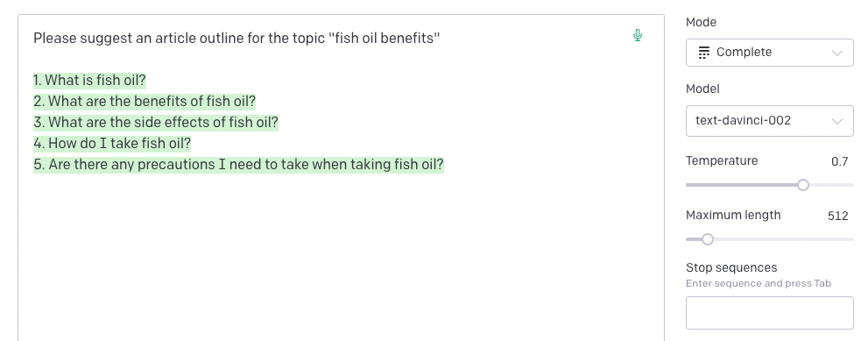Click the Temperature track right of its handle
868x341 pixels.
click(x=831, y=185)
